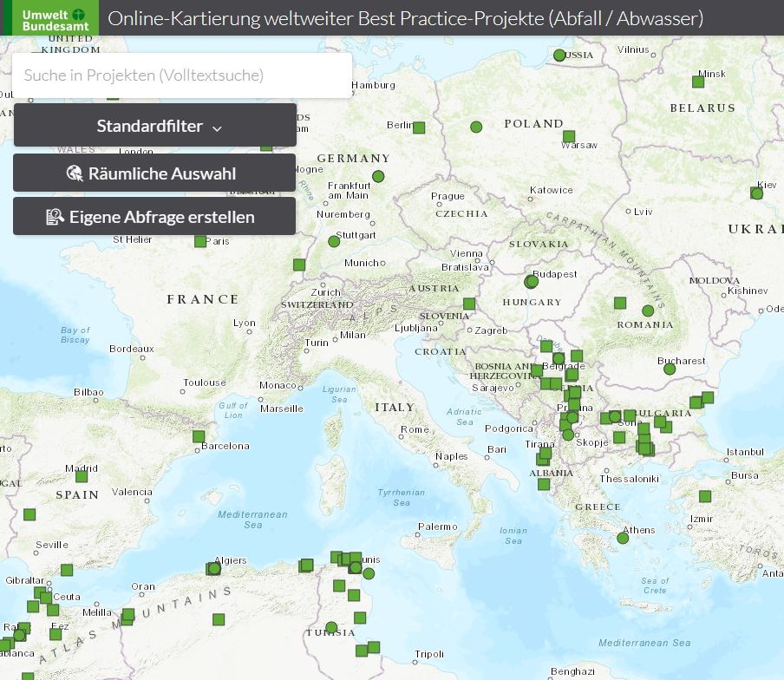This screenshot has height=680, width=784.
Task: Click the square marker near Minsk
Action: (x=698, y=82)
